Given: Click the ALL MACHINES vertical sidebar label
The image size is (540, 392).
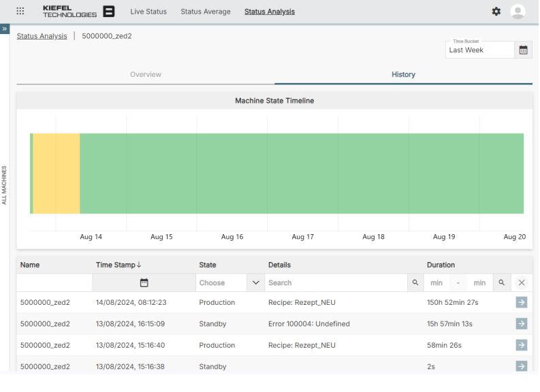Looking at the screenshot, I should [4, 185].
